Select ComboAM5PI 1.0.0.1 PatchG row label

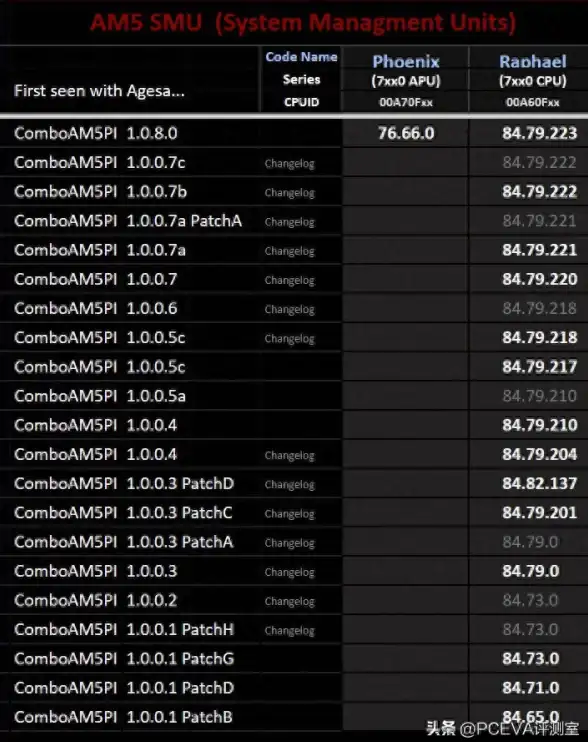(124, 659)
